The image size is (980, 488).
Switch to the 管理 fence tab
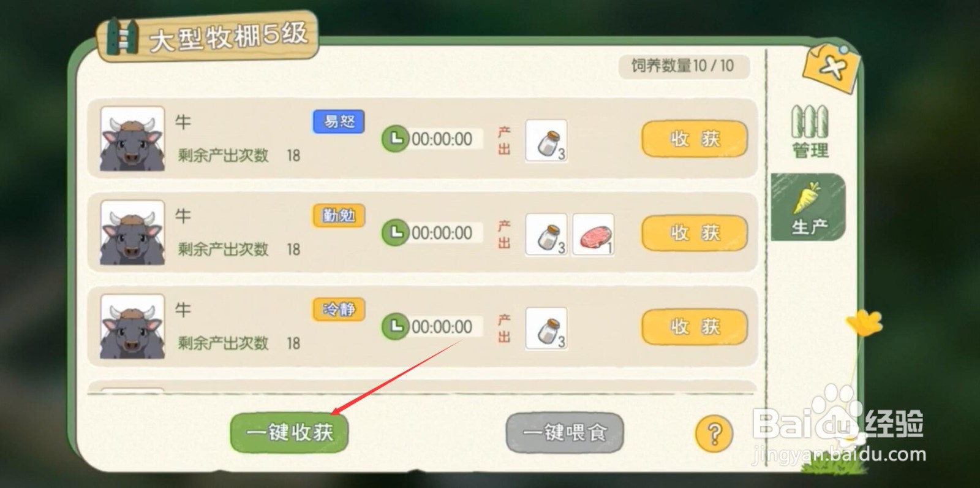click(810, 131)
